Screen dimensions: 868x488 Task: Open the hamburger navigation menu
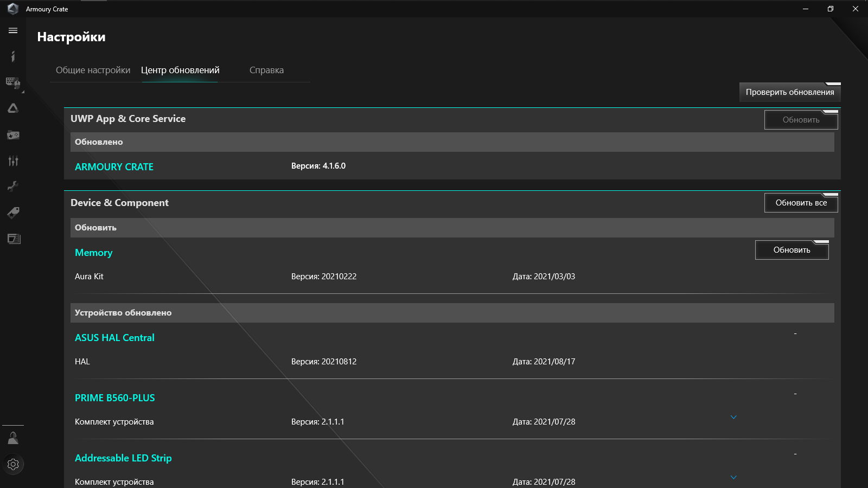pyautogui.click(x=13, y=31)
